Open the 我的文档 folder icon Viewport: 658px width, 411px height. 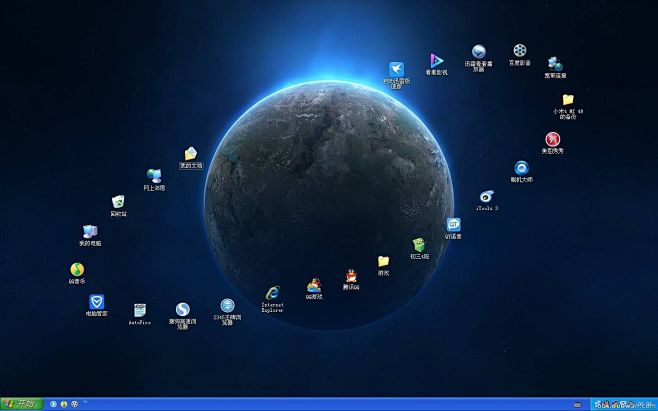(190, 154)
